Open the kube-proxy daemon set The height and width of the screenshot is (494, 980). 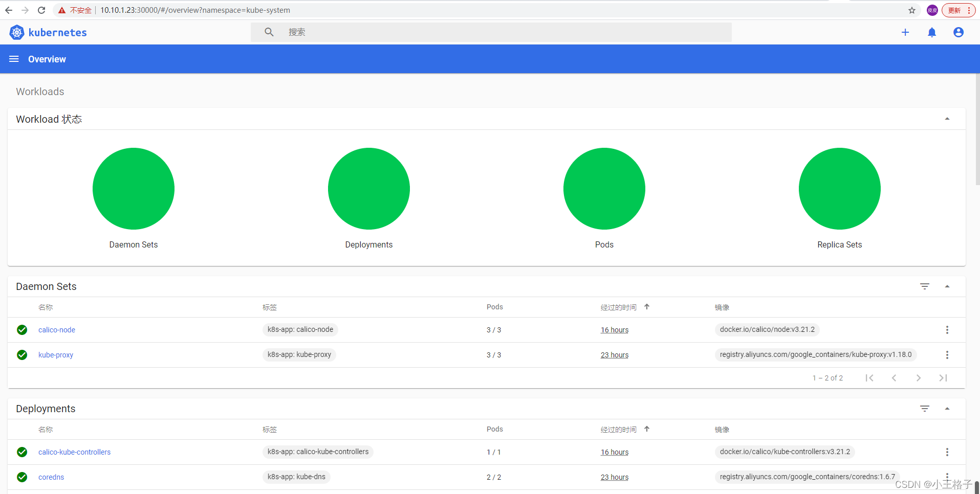pyautogui.click(x=56, y=355)
